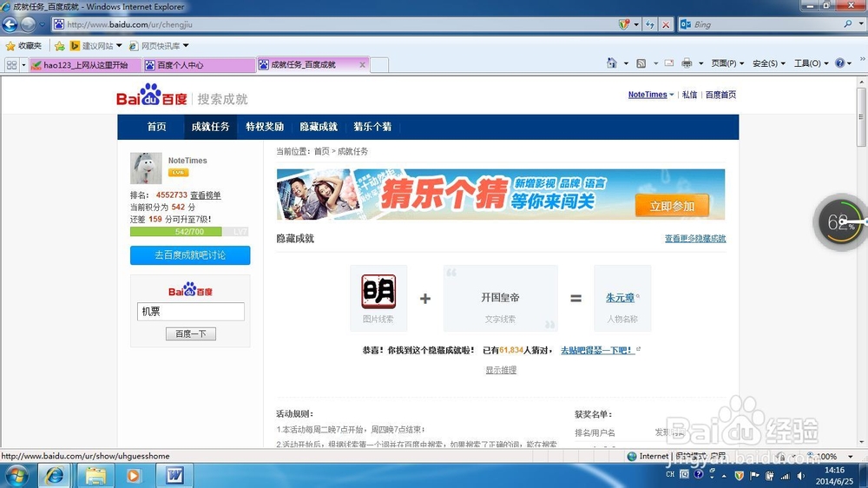
Task: Open the Windows Start button
Action: pos(16,476)
